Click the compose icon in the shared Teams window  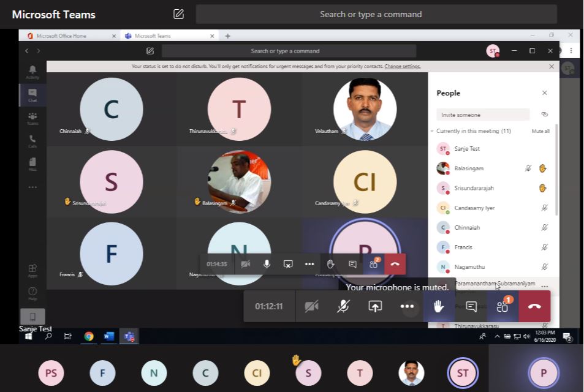coord(150,51)
